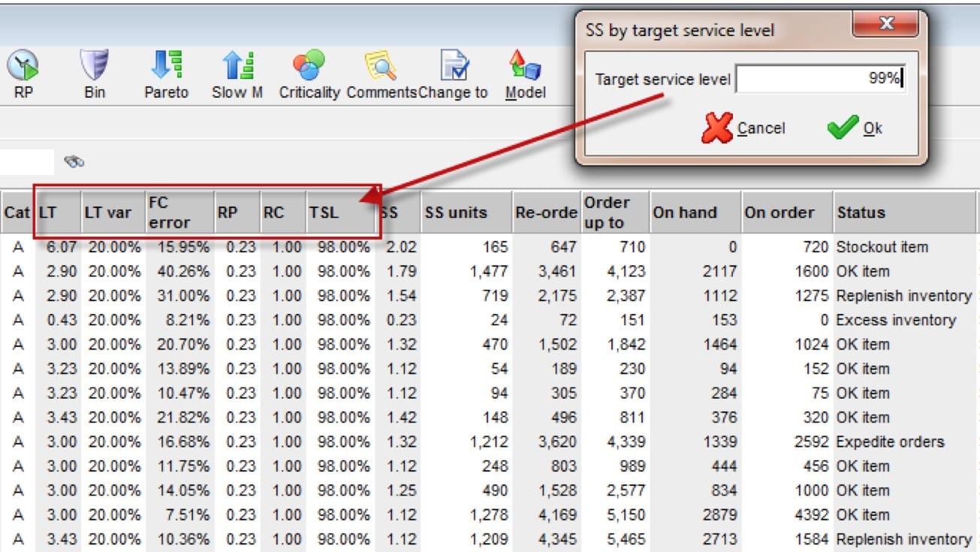Click the FC error value 10.47%
Screen dimensions: 980x552
[x=184, y=393]
